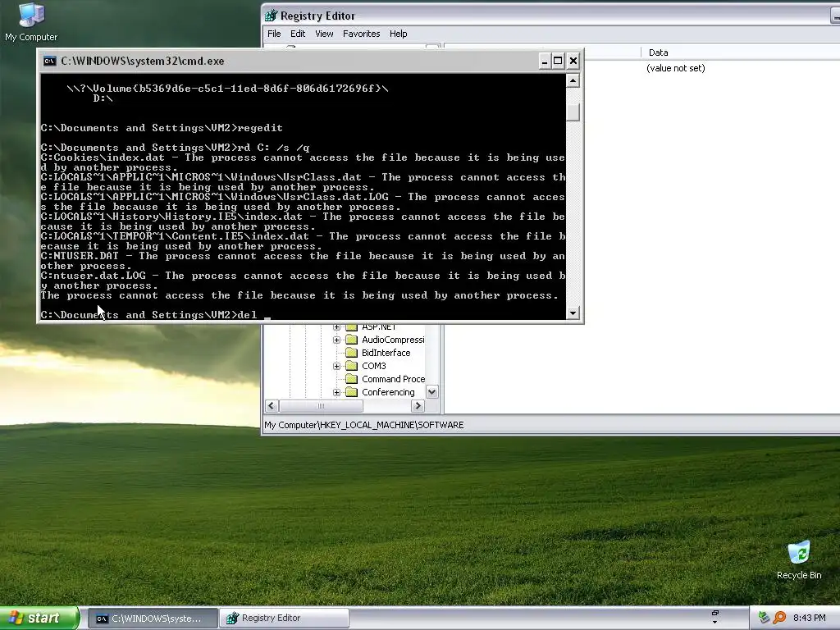Click the "del" command prompt line
The image size is (840, 630).
pos(148,315)
